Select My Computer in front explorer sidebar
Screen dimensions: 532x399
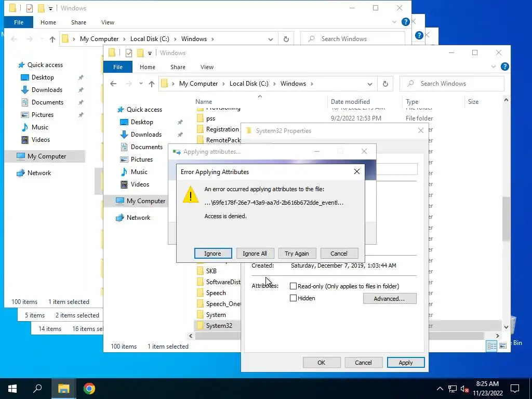coord(140,201)
